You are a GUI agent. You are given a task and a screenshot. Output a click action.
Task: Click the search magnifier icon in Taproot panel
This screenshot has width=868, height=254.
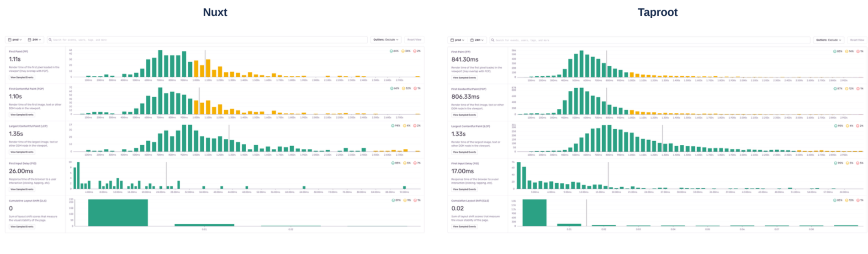[x=492, y=40]
